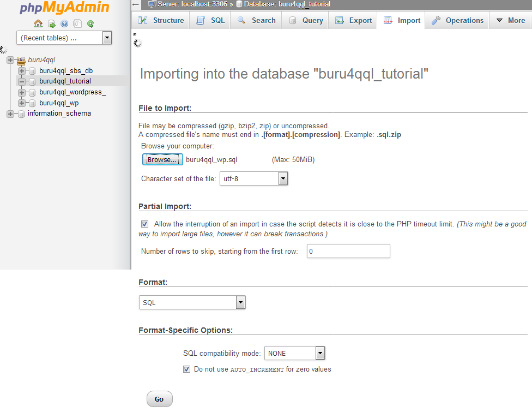Click the MySQL documentation icon in sidebar

(77, 24)
